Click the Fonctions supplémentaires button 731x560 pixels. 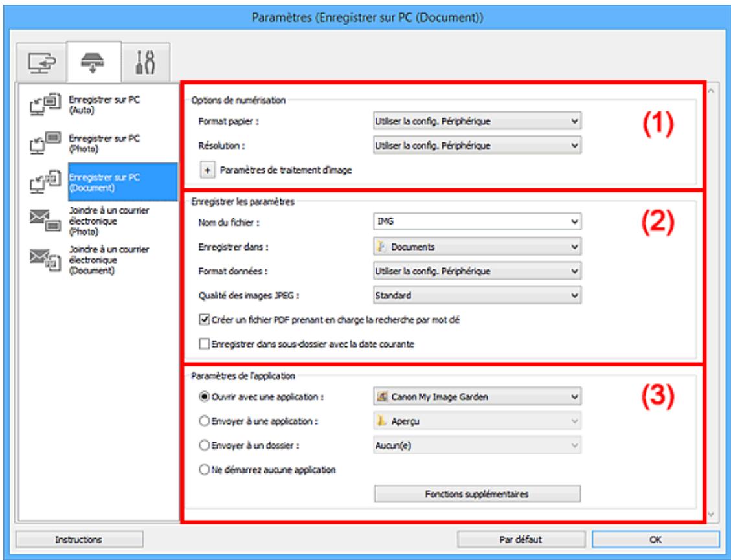[477, 494]
